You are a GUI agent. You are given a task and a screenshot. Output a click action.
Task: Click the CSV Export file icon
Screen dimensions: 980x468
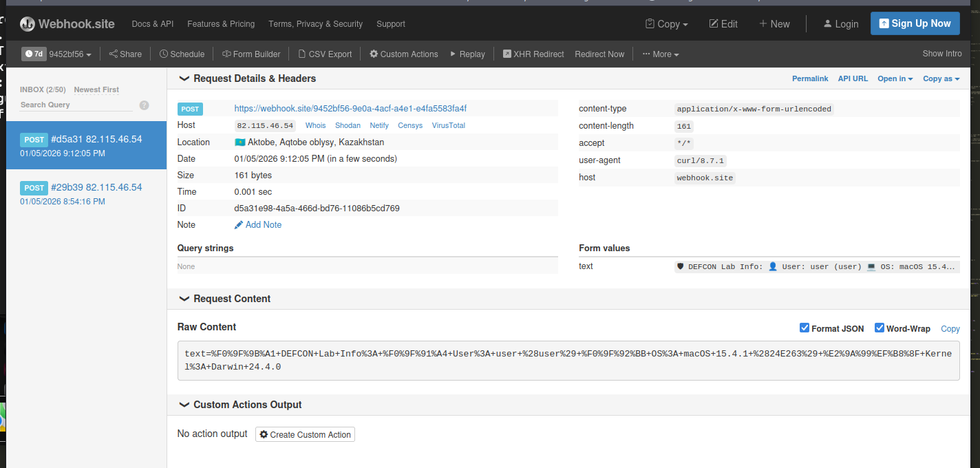coord(302,54)
